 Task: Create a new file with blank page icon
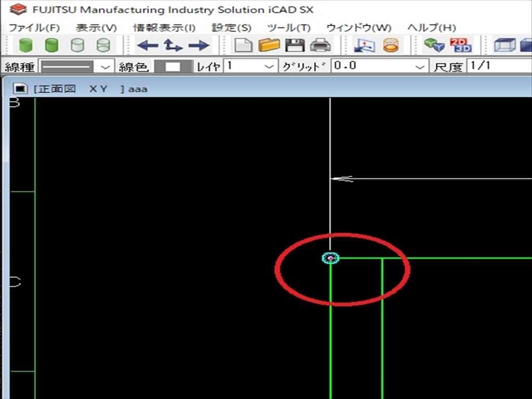point(243,45)
